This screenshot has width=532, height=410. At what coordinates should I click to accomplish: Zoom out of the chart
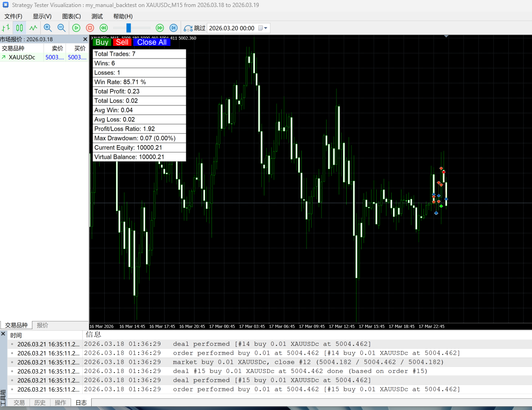[x=61, y=28]
